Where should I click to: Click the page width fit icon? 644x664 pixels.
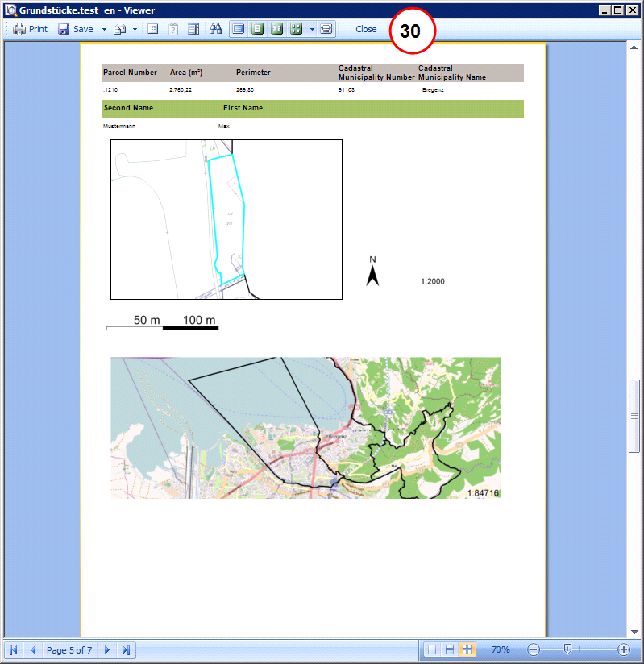(326, 29)
